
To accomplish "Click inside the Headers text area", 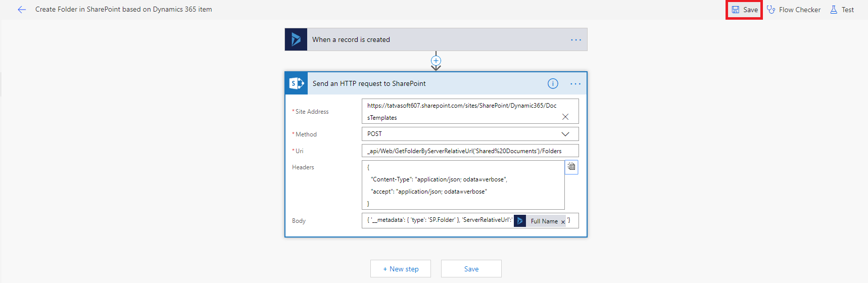I will [463, 185].
